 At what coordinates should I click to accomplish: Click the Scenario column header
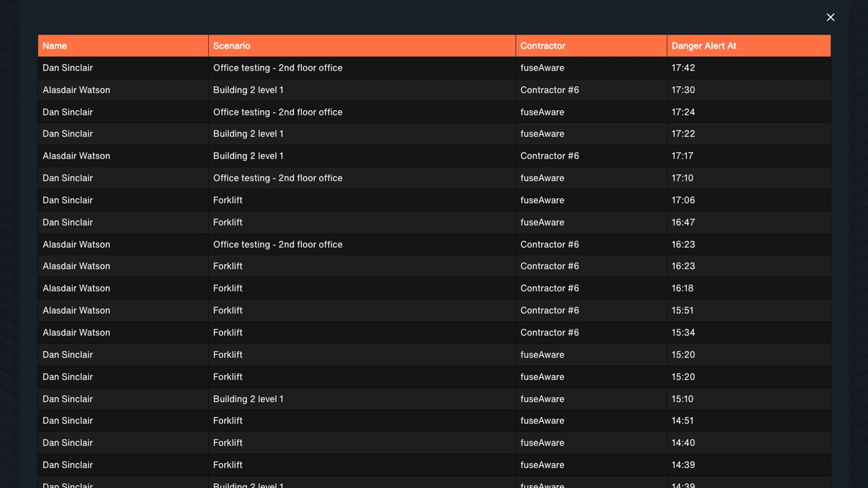231,46
